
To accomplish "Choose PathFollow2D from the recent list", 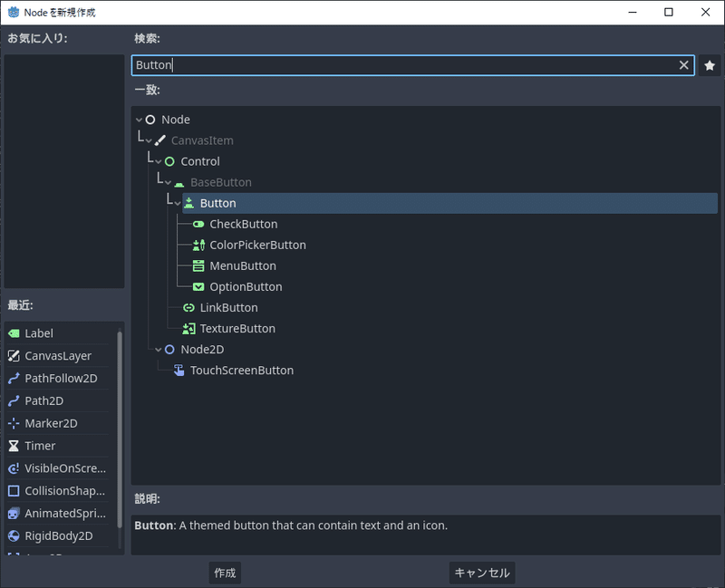I will 61,379.
